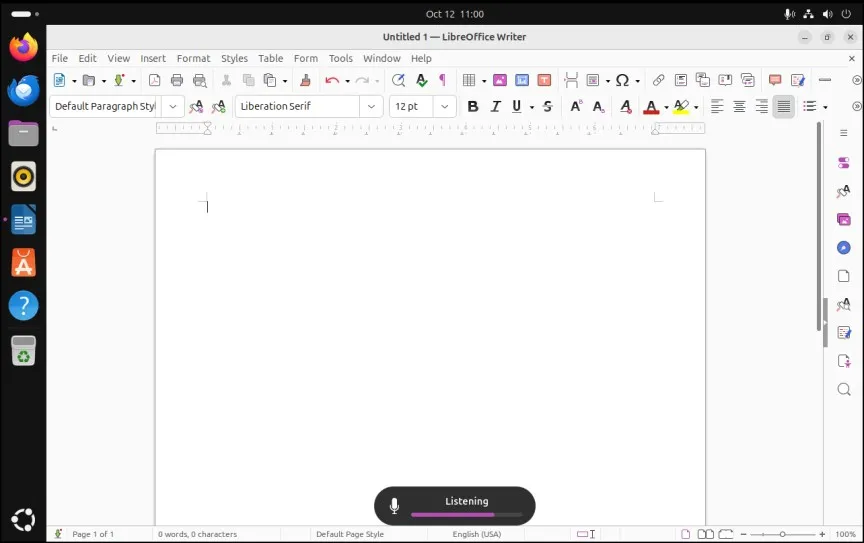Click the Page 1 of 1 indicator
Image resolution: width=864 pixels, height=543 pixels.
tap(93, 534)
